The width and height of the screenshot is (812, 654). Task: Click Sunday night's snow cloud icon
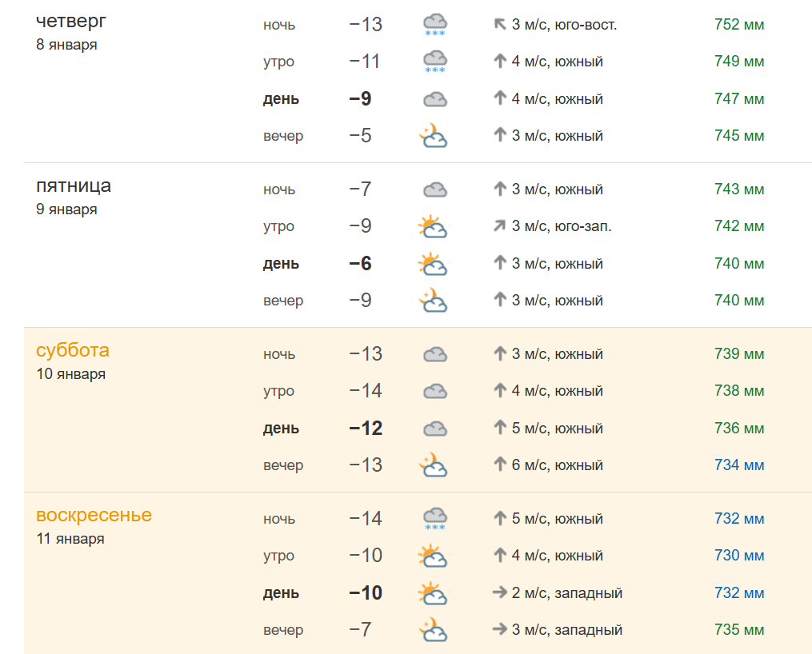click(x=434, y=518)
